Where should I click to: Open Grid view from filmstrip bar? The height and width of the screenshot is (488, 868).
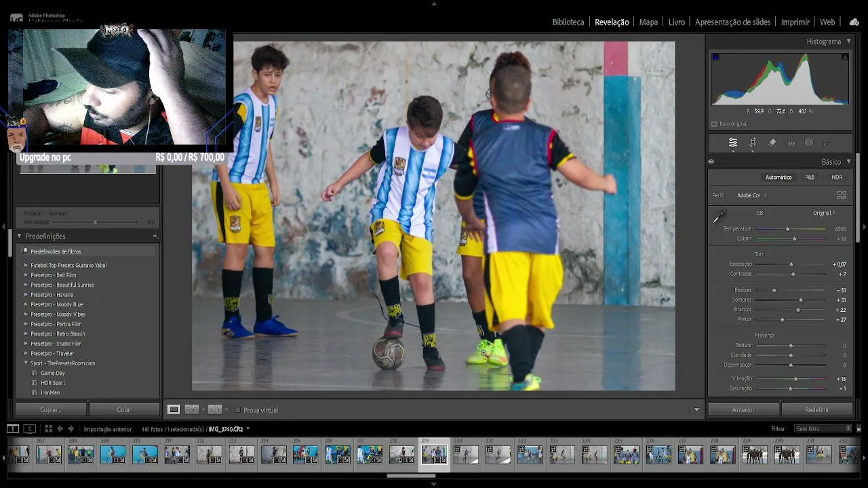[48, 428]
